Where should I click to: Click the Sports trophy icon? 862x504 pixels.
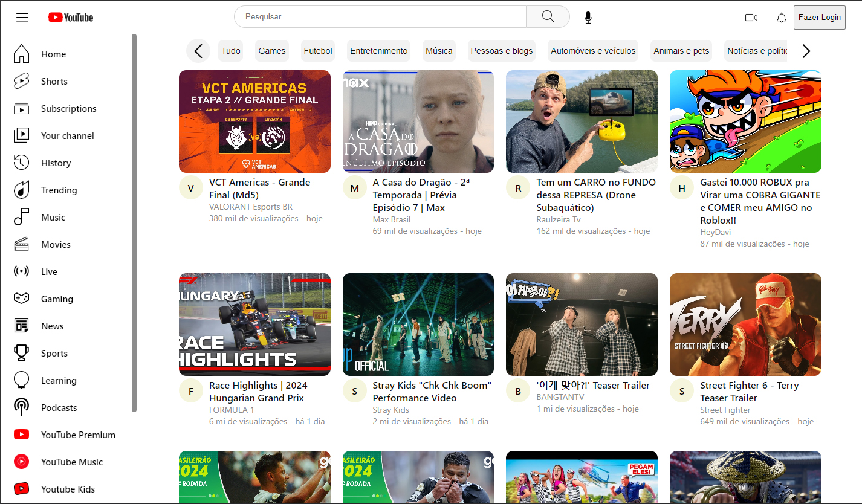(x=21, y=353)
